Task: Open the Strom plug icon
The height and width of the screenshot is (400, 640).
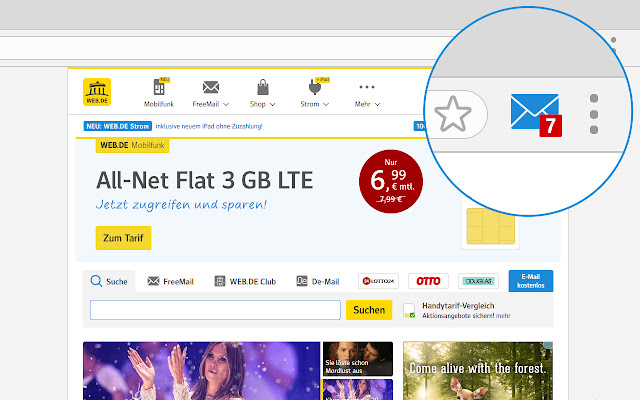Action: click(314, 87)
